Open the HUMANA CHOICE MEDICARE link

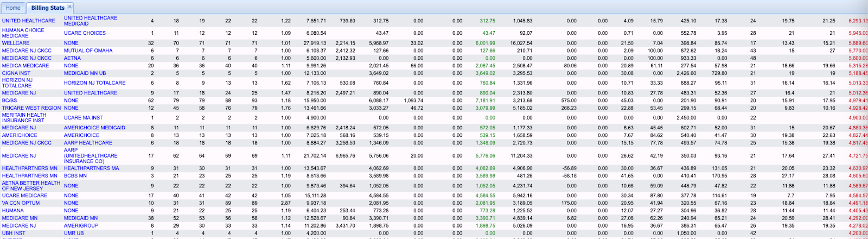(x=23, y=33)
